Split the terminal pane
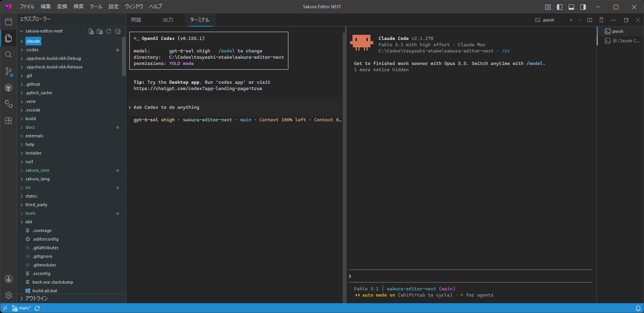This screenshot has width=644, height=313. 589,20
